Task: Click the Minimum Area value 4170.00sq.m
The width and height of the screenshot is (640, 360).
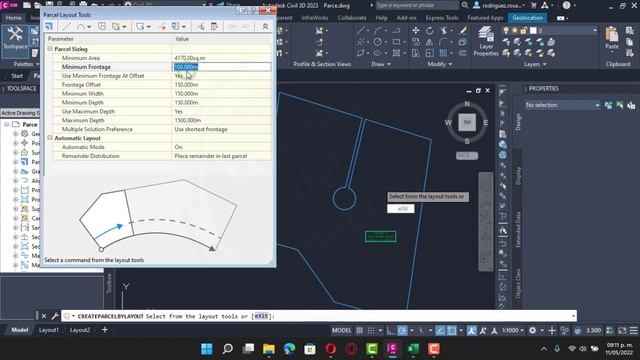Action: 190,58
